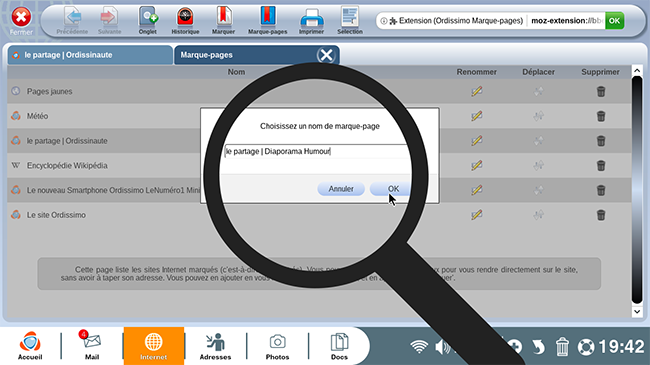Click the lifebuoy help icon
Image resolution: width=650 pixels, height=365 pixels.
586,347
